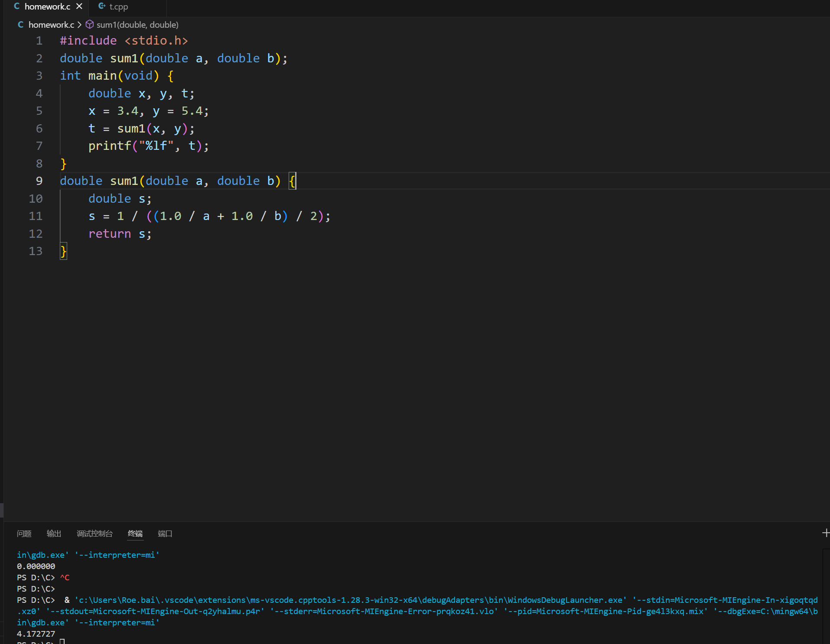Click the "double x, y, t;" declaration

click(x=142, y=94)
